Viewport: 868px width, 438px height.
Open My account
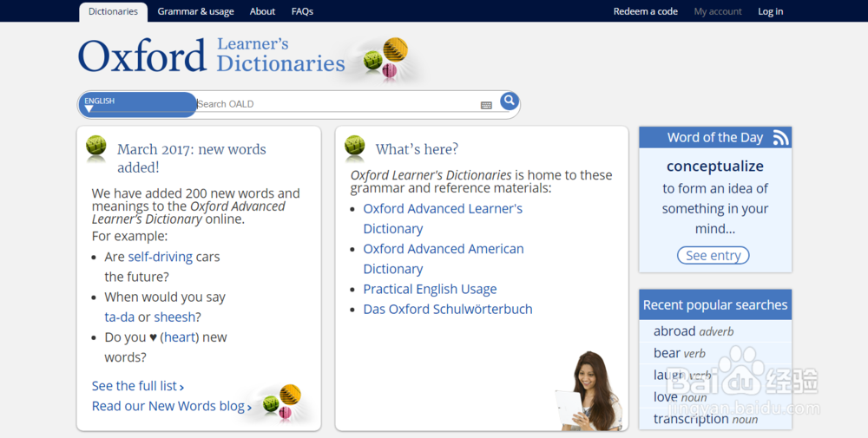(718, 11)
